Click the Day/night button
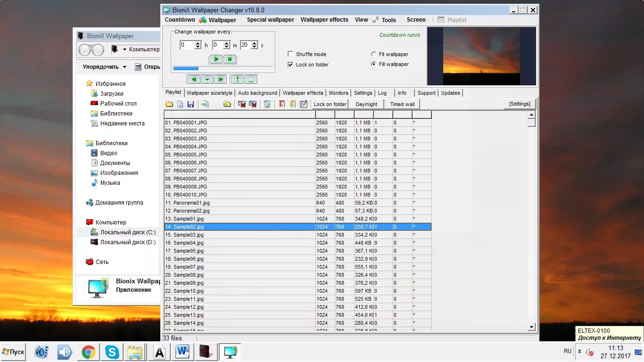Viewport: 644px width, 362px height. [366, 104]
